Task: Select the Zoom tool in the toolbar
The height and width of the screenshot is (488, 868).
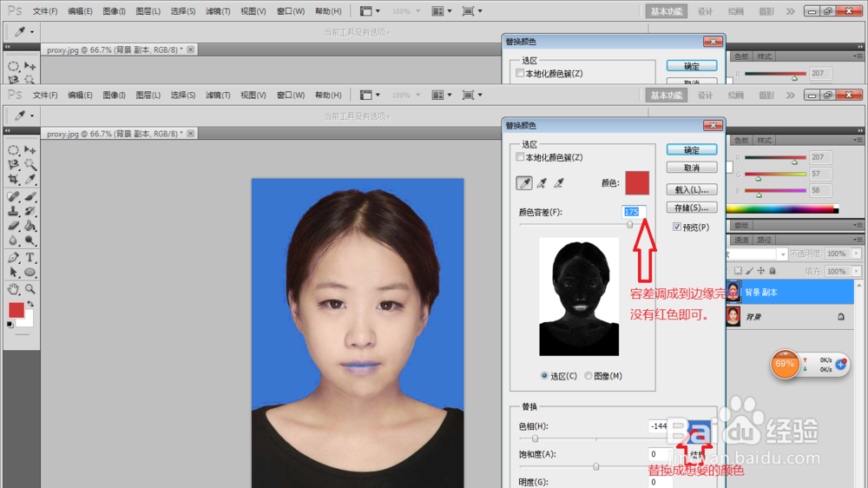Action: coord(30,289)
